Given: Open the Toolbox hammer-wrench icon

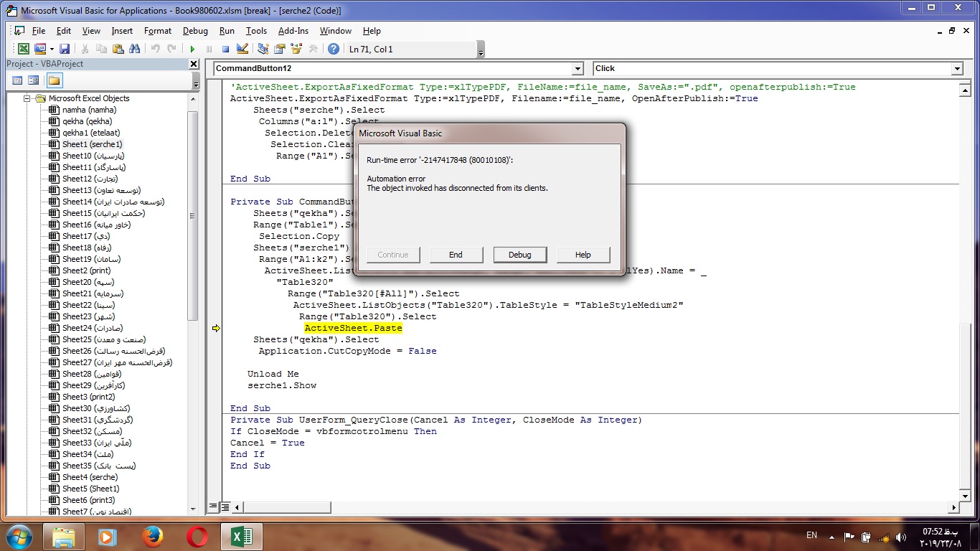Looking at the screenshot, I should pyautogui.click(x=313, y=49).
